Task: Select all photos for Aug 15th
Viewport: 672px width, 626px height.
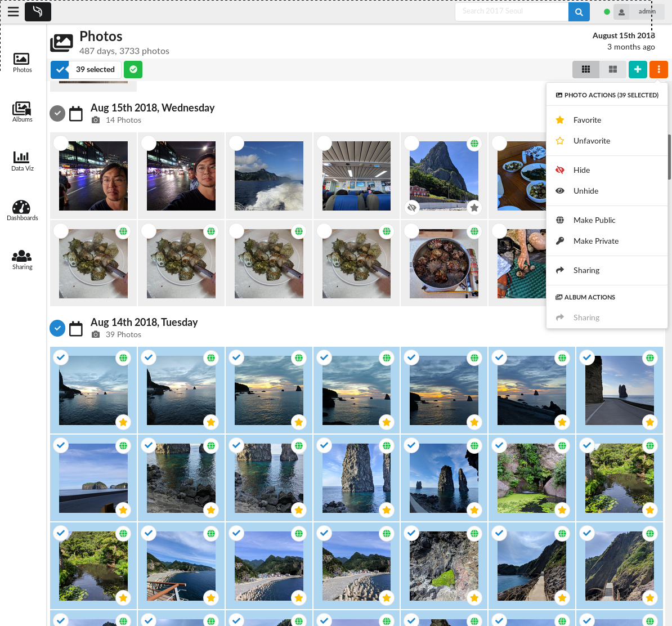Action: (x=57, y=113)
